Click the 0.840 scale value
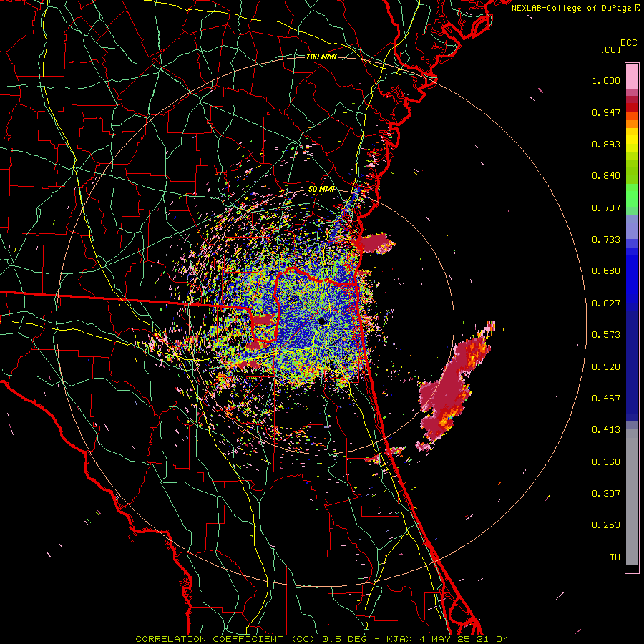Image resolution: width=644 pixels, height=644 pixels. [606, 176]
